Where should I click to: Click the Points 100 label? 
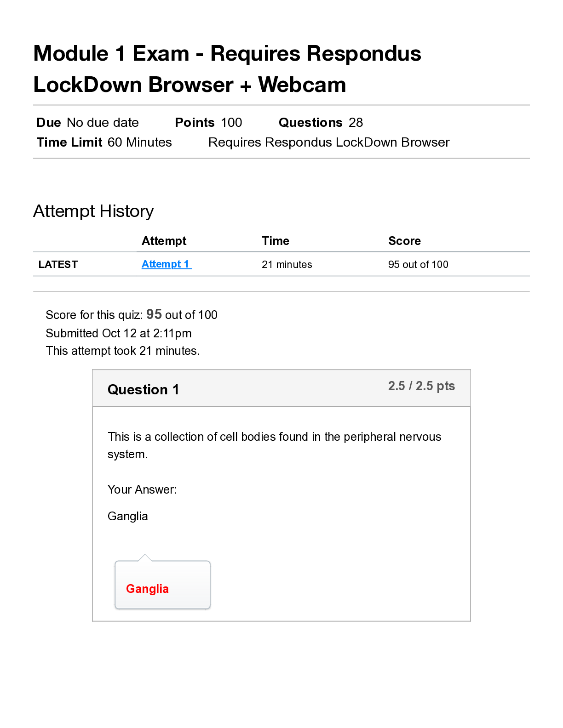pos(208,123)
